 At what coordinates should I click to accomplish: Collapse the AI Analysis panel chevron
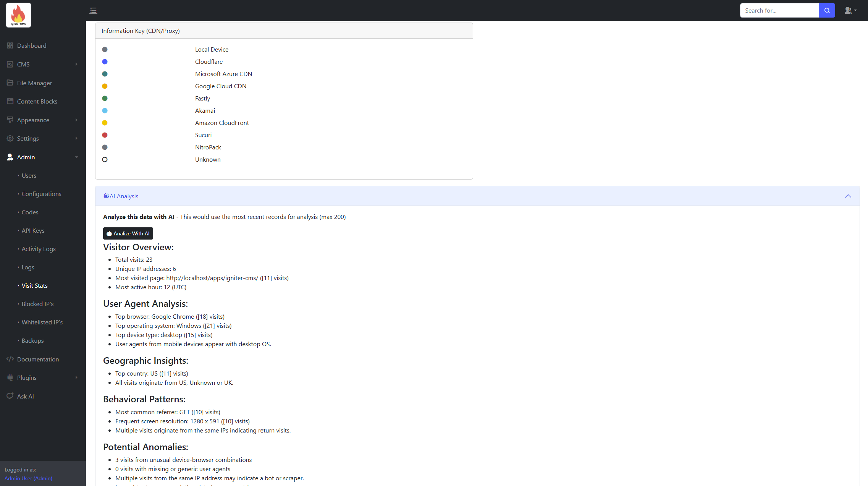tap(848, 196)
